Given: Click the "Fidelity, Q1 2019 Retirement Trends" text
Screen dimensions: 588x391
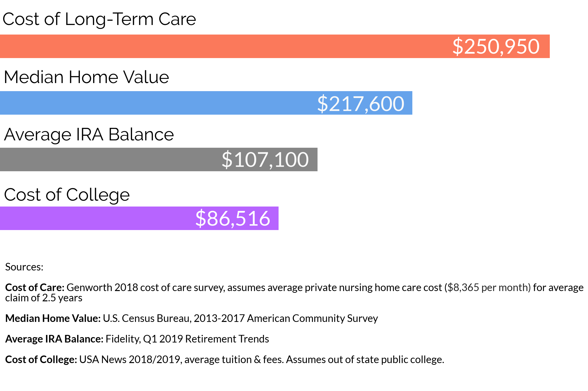Looking at the screenshot, I should point(187,339).
